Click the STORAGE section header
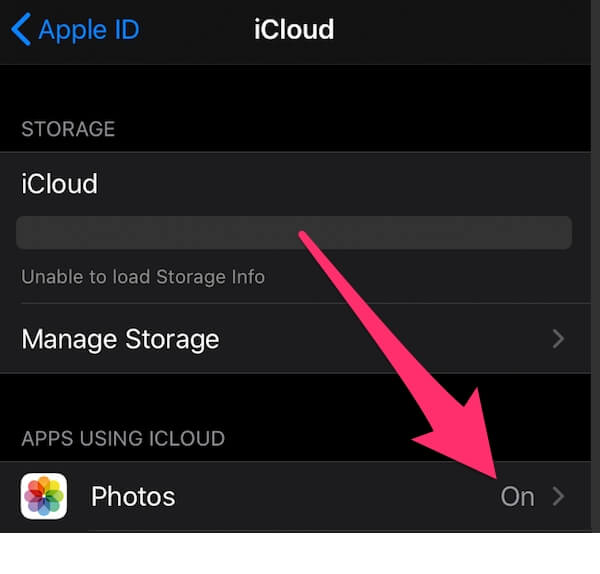The height and width of the screenshot is (574, 600). pyautogui.click(x=68, y=129)
